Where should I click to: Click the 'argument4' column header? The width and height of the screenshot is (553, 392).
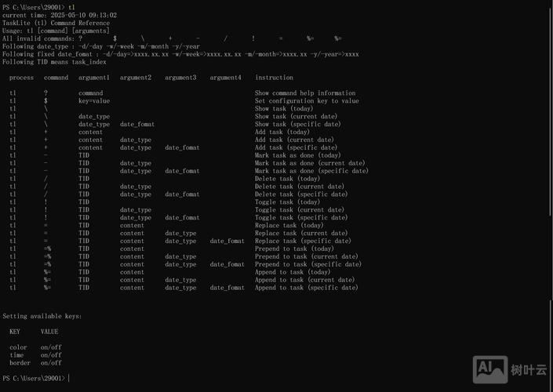(x=226, y=78)
